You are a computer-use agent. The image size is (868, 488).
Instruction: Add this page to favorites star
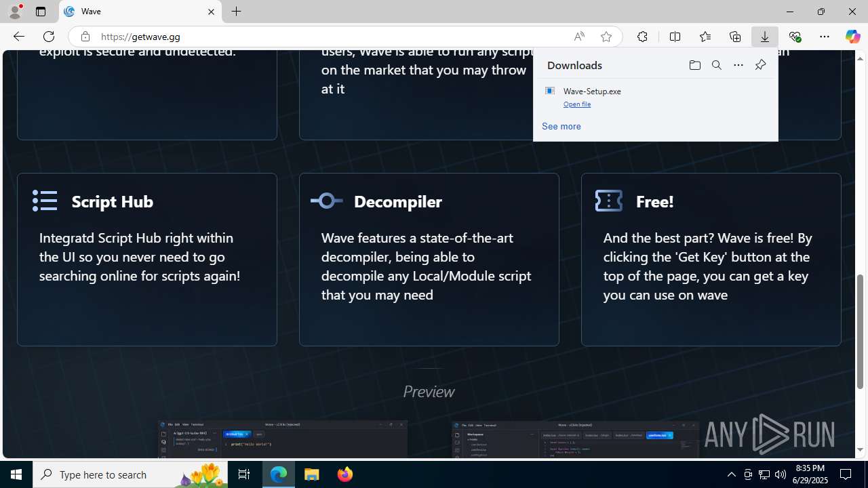click(x=606, y=37)
